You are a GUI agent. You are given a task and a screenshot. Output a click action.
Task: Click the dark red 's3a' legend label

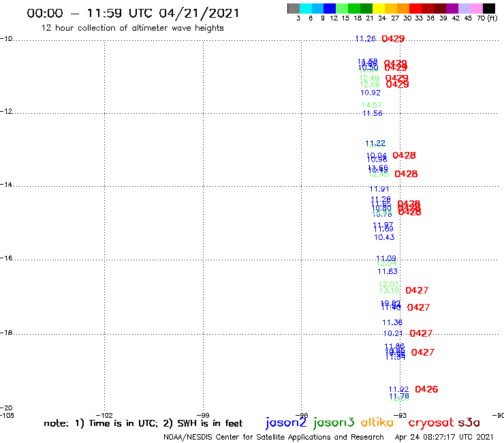(469, 423)
